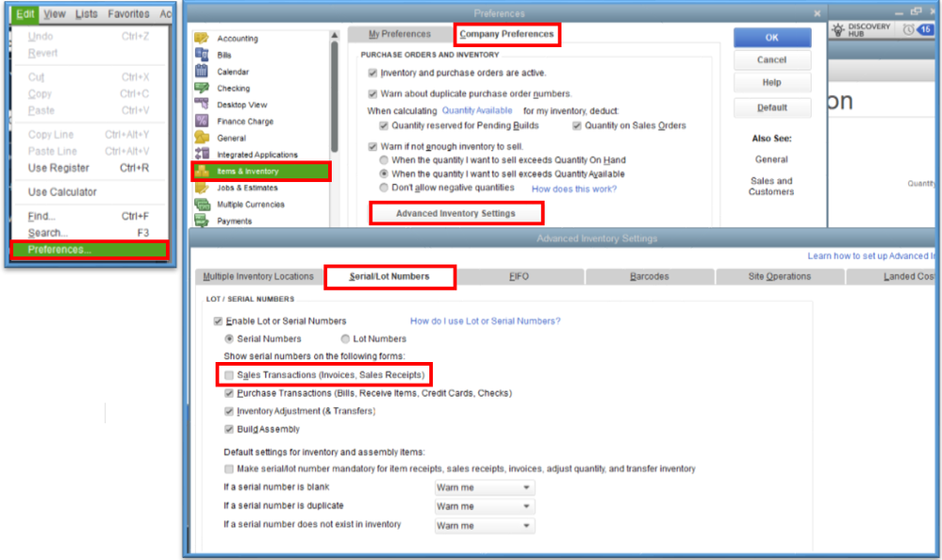Click the Integrated Applications icon
This screenshot has height=560, width=942.
[x=201, y=154]
